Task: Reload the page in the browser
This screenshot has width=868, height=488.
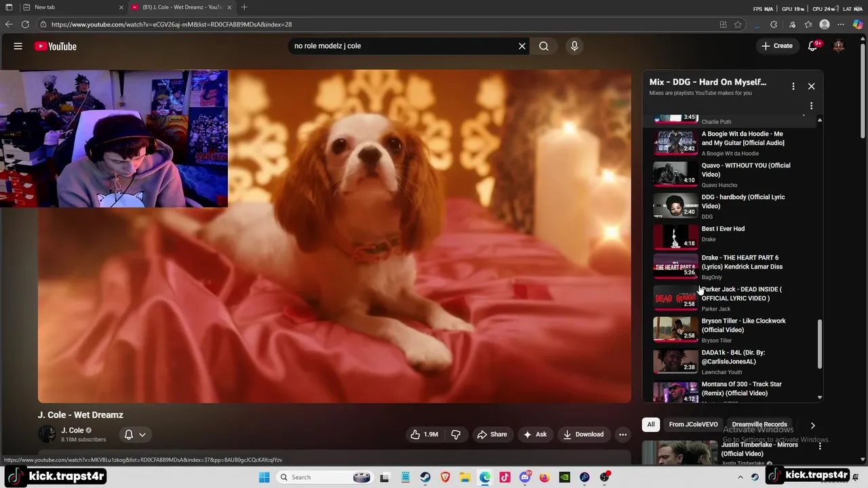Action: [x=25, y=24]
